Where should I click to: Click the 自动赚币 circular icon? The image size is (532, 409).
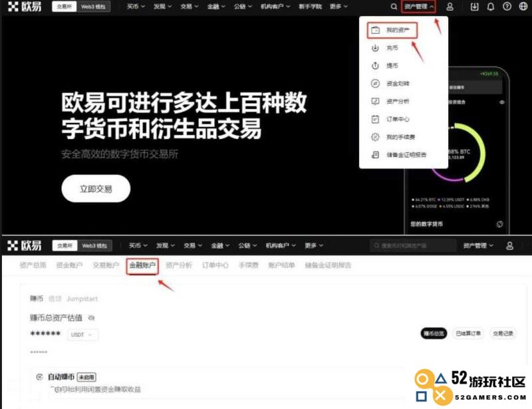pos(39,377)
